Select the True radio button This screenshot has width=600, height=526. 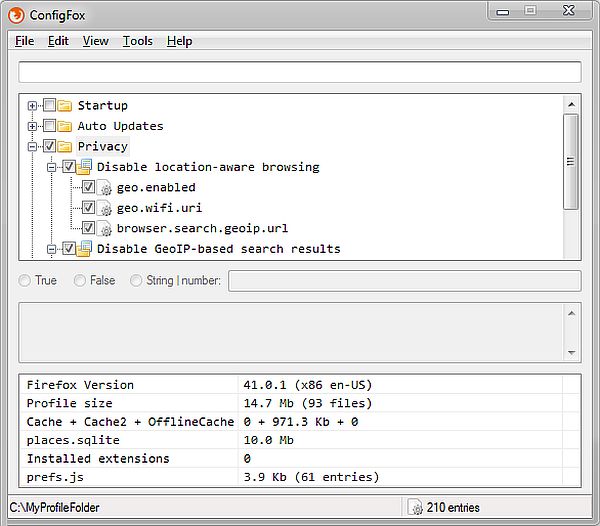[24, 280]
